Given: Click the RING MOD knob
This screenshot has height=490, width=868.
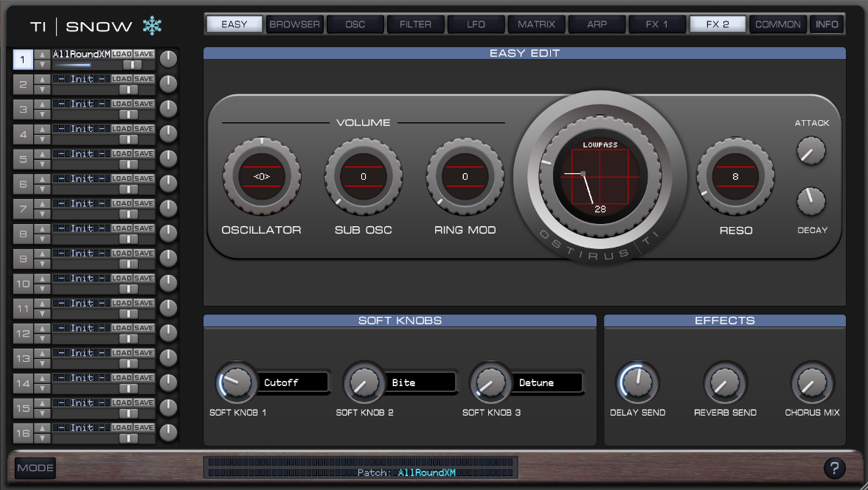Looking at the screenshot, I should click(x=465, y=176).
